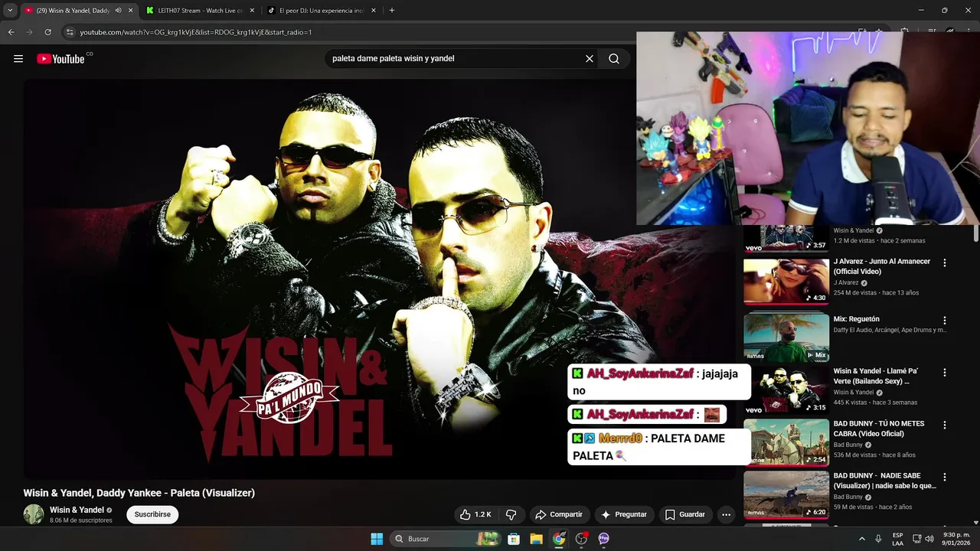Screen dimensions: 980x551
Task: Open options for Llamé Pa' Verte video
Action: point(944,373)
